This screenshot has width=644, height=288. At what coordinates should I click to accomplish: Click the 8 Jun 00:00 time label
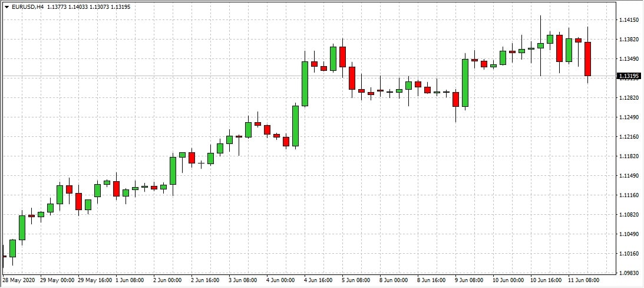point(394,280)
